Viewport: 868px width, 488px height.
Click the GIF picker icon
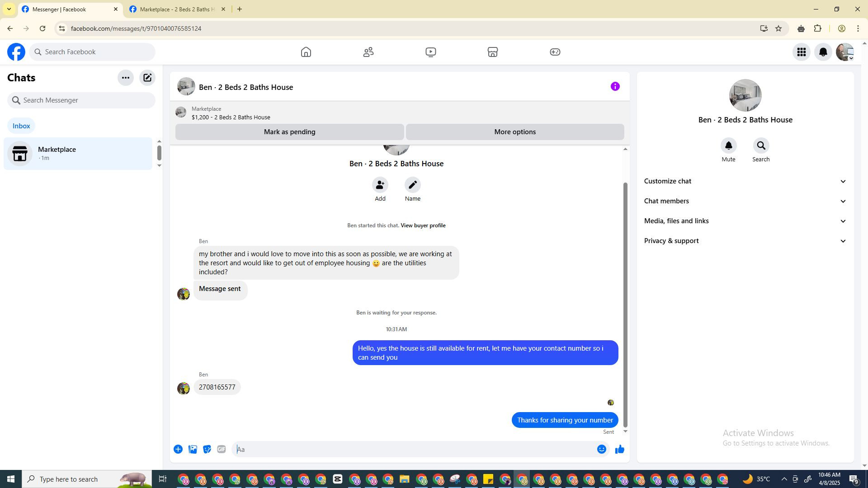point(221,449)
